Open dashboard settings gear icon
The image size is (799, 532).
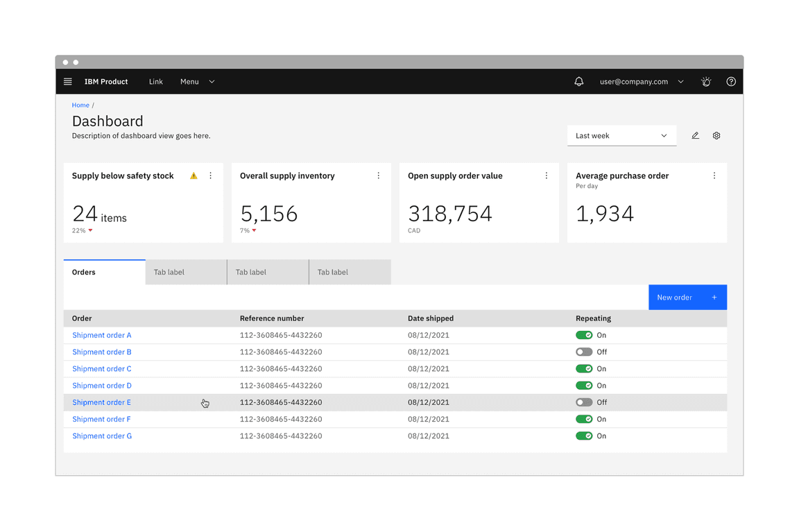(716, 135)
